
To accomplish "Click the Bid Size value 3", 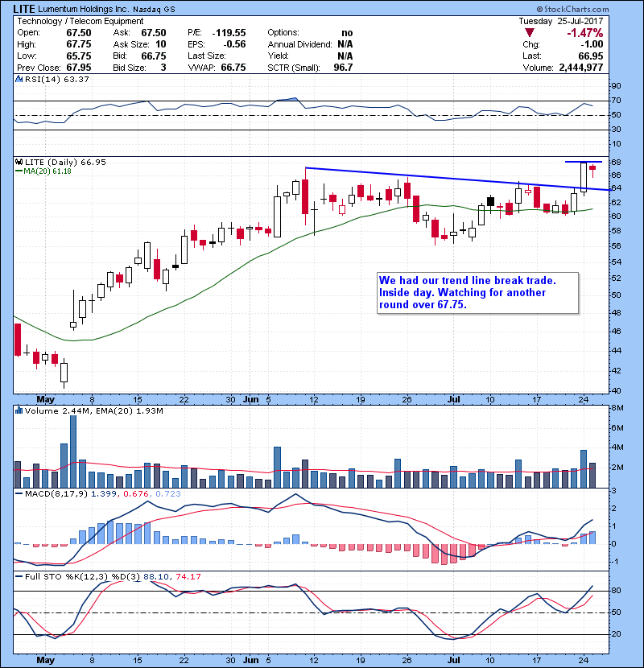I will pos(163,68).
